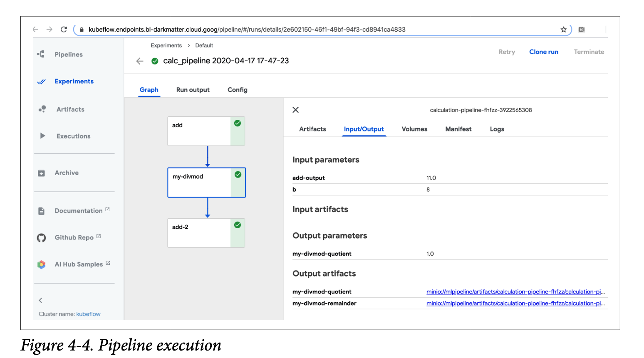
Task: Reload the page in browser
Action: coord(64,30)
